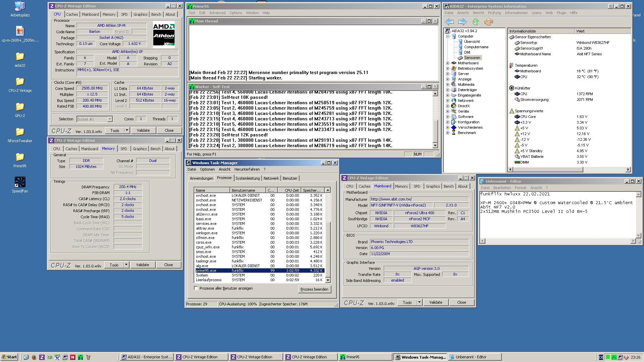Image resolution: width=644 pixels, height=362 pixels.
Task: Click Tools button in Memory window
Action: [114, 265]
